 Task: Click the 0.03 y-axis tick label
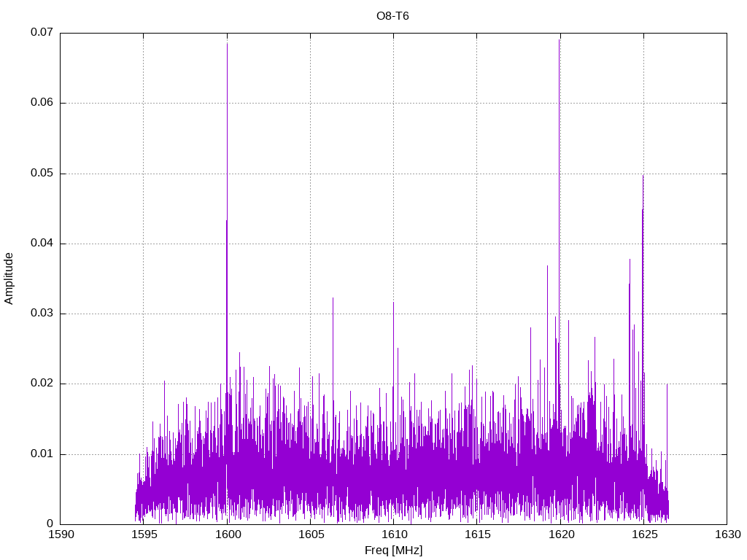tap(42, 314)
